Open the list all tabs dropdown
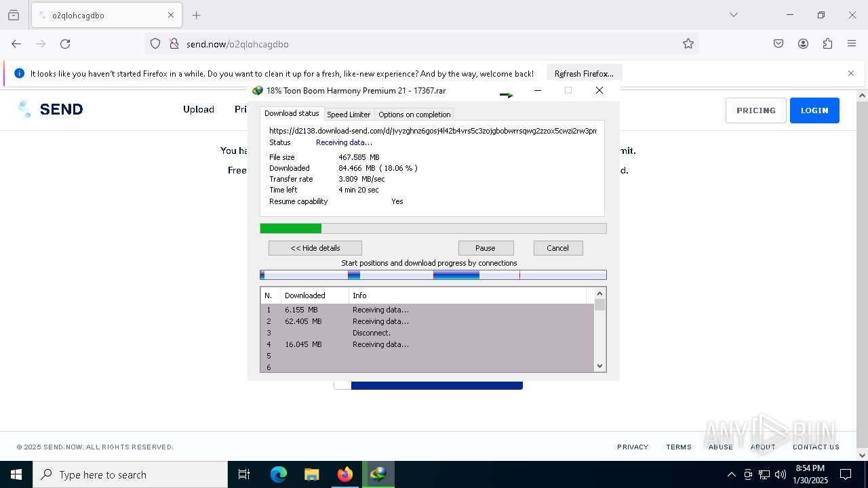Image resolution: width=868 pixels, height=488 pixels. click(x=733, y=15)
